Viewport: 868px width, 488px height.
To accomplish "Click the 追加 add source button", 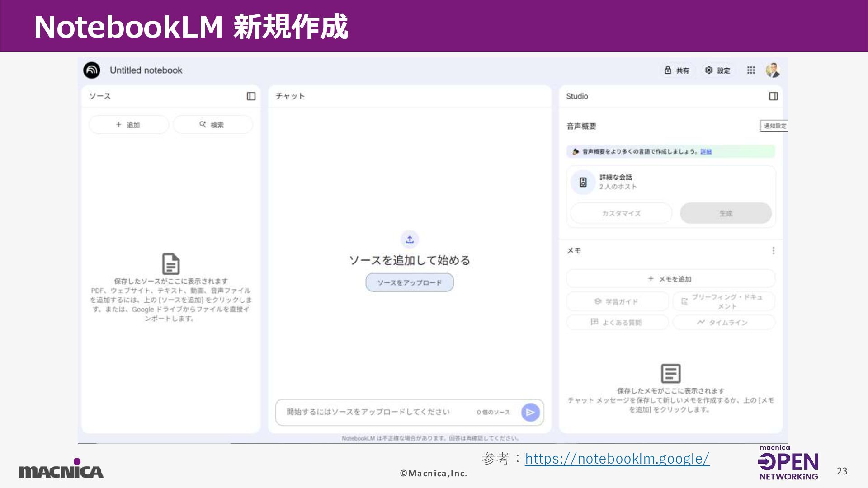I will coord(128,125).
